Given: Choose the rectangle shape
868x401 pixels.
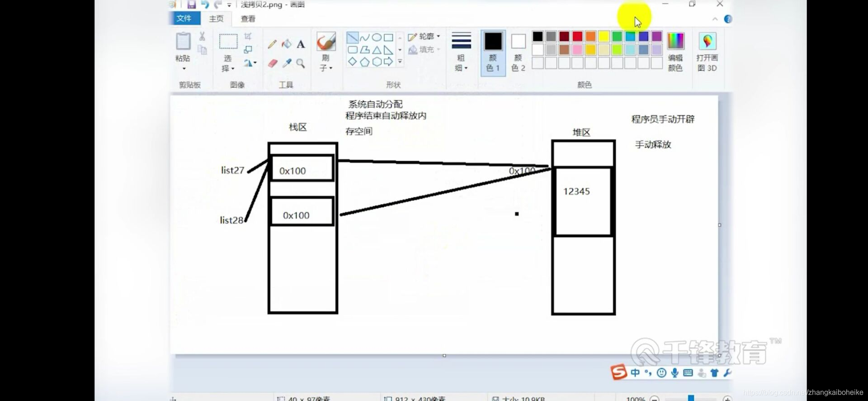Looking at the screenshot, I should coord(388,38).
